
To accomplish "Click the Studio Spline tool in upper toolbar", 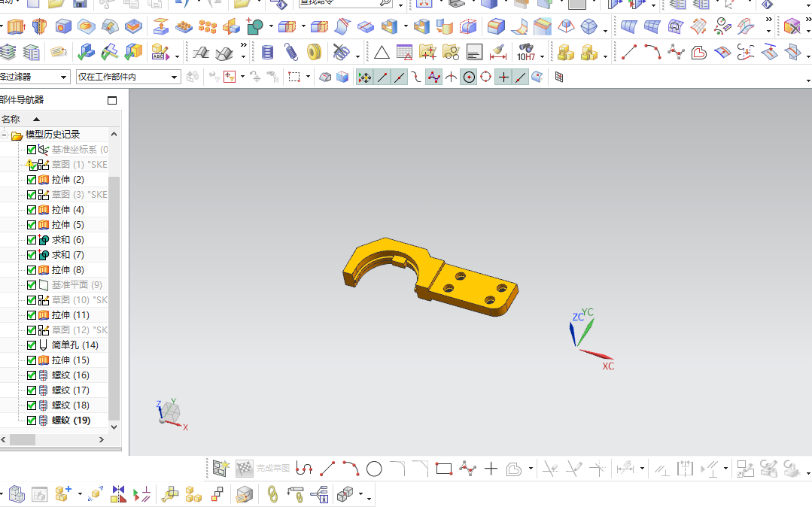I will click(676, 53).
